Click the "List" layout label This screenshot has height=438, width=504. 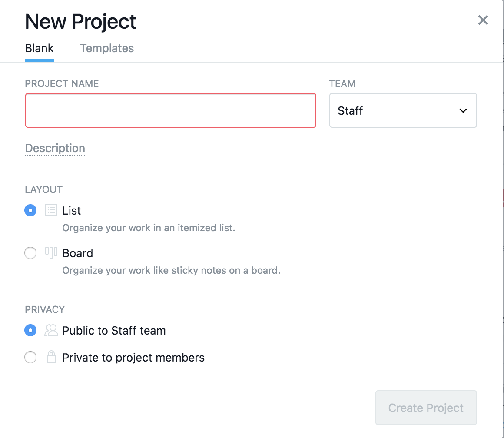pos(72,211)
